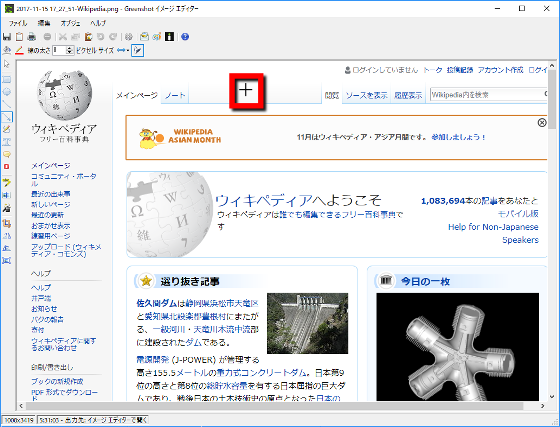Click the line thickness value field
Viewport: 560px width, 427px height.
pos(59,50)
